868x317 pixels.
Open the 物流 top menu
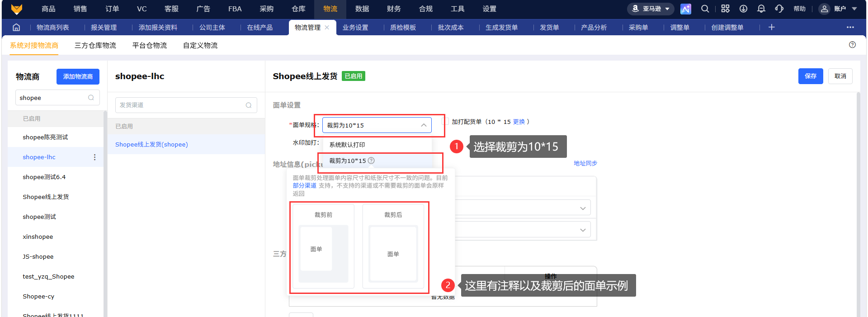click(330, 9)
